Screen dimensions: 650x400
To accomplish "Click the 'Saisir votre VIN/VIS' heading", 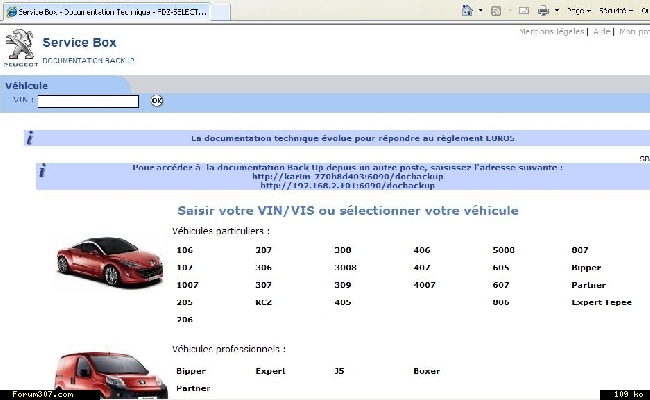I will click(348, 211).
